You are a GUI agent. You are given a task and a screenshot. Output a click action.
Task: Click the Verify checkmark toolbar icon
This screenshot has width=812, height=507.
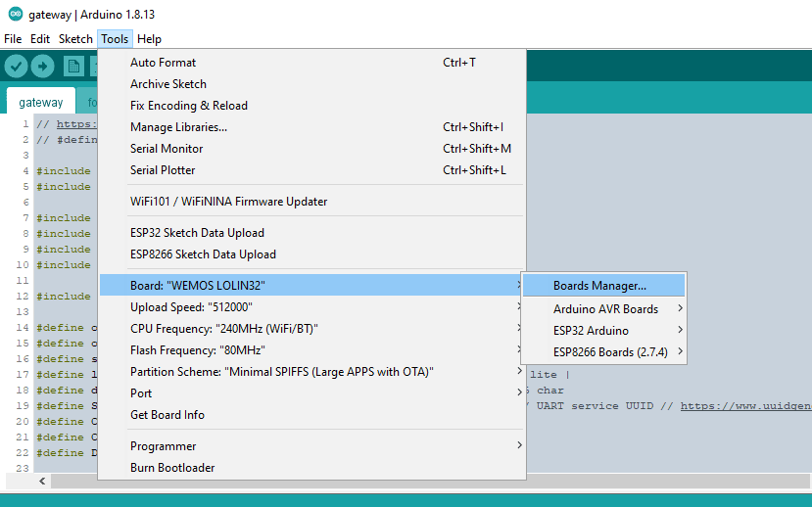[x=16, y=67]
